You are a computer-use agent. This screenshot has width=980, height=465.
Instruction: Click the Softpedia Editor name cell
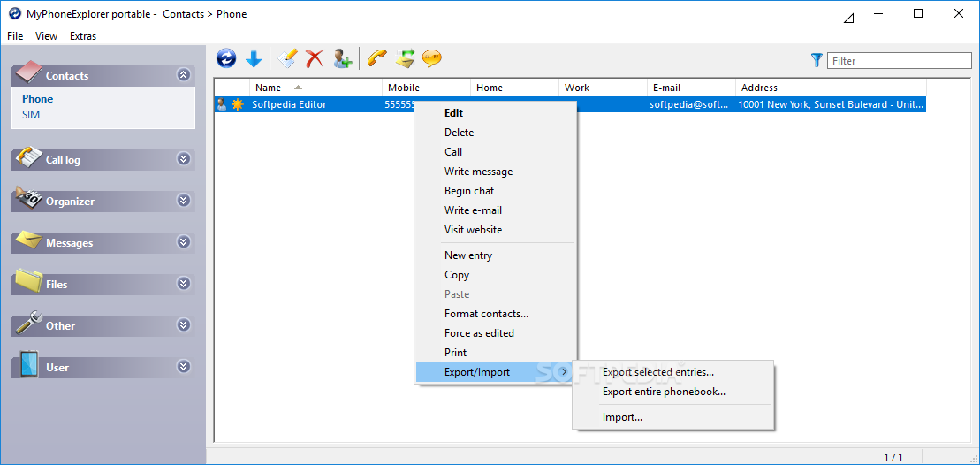315,104
